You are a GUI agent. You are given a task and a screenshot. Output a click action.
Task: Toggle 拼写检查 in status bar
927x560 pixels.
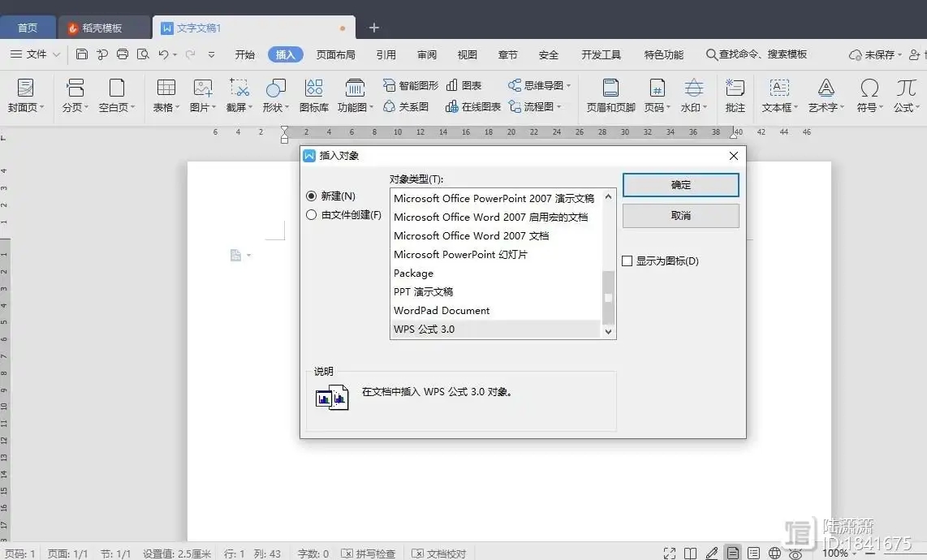pyautogui.click(x=369, y=554)
